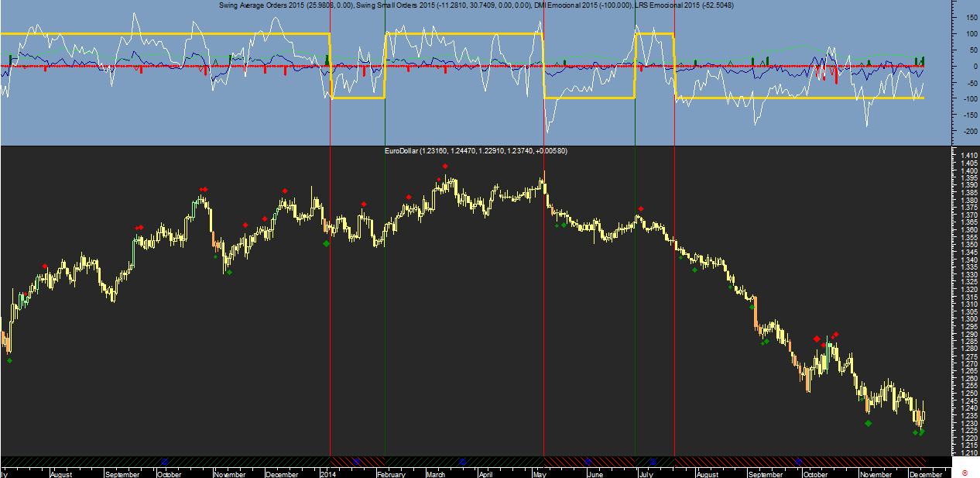Select the June label on the date axis

pos(595,473)
